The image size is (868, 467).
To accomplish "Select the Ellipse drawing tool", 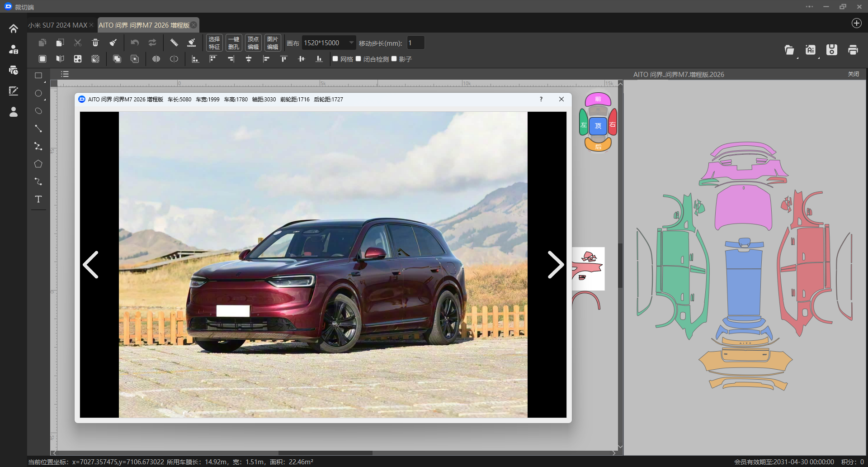I will coord(38,111).
